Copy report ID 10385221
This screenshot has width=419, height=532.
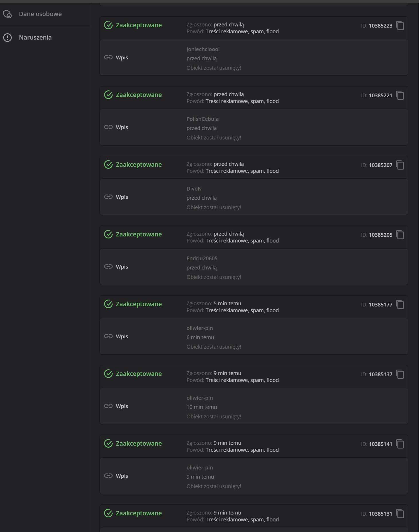(x=400, y=95)
